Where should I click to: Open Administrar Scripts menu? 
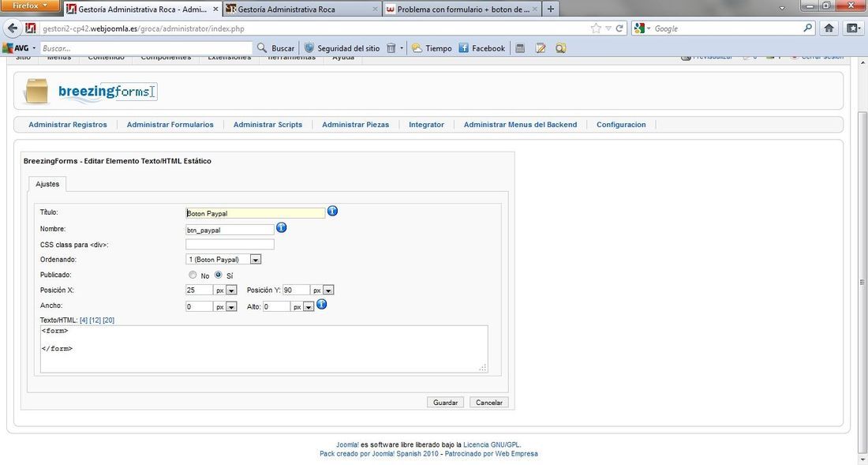[268, 125]
